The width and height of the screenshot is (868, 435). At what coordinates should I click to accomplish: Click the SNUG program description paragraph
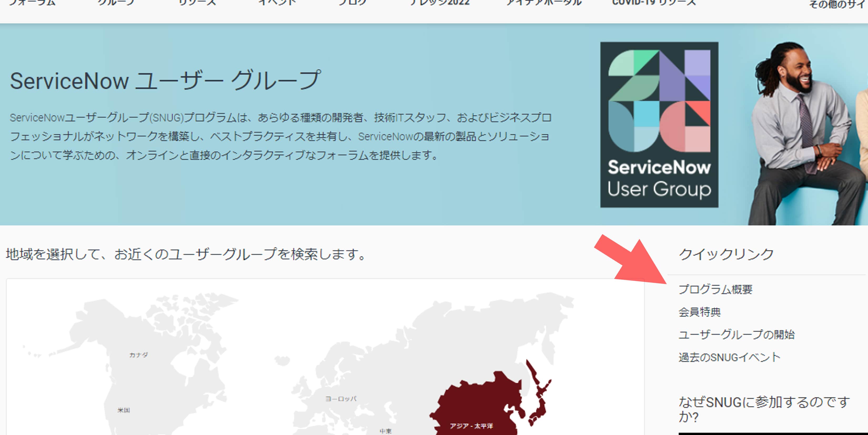280,136
